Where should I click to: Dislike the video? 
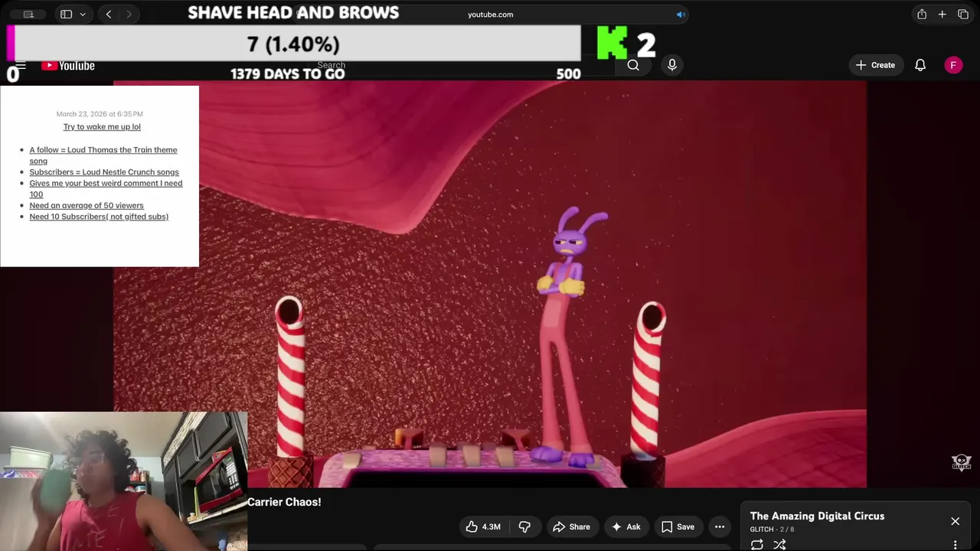point(524,527)
